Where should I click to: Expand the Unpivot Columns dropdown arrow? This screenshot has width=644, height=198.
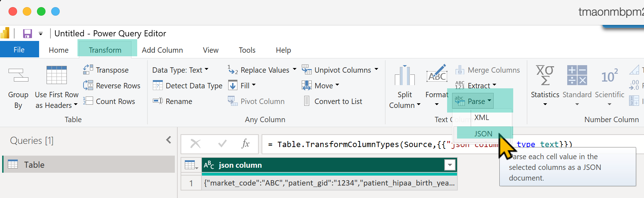376,69
